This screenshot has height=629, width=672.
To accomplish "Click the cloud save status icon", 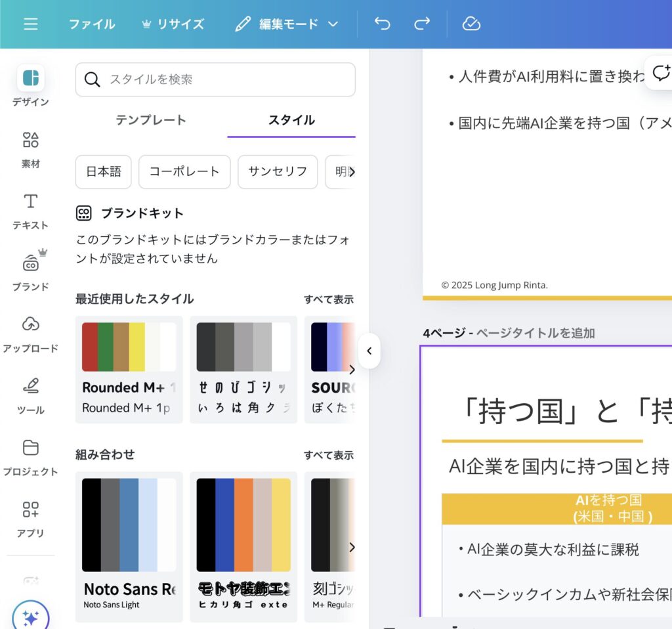I will coord(471,24).
